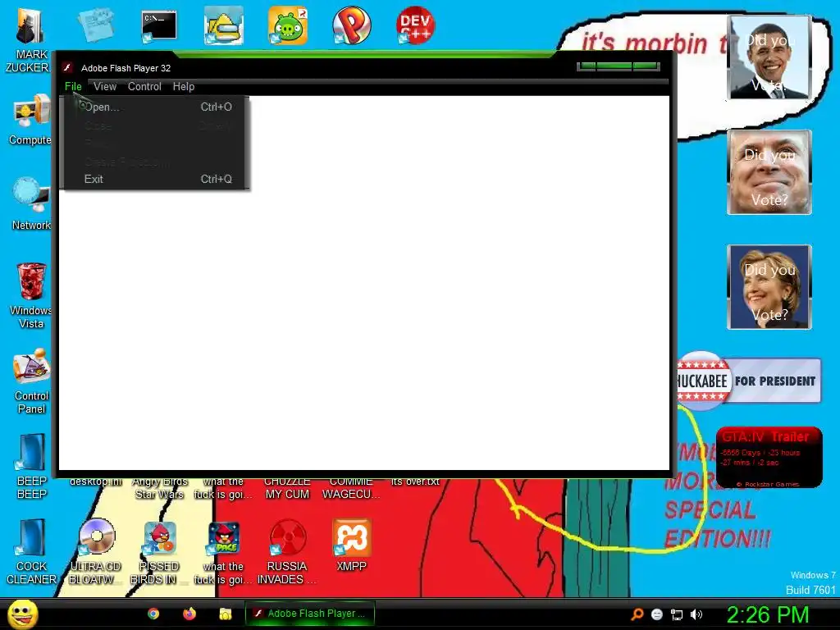Open the ULTRA CD BLOATW... disc icon
The height and width of the screenshot is (630, 840).
[95, 551]
